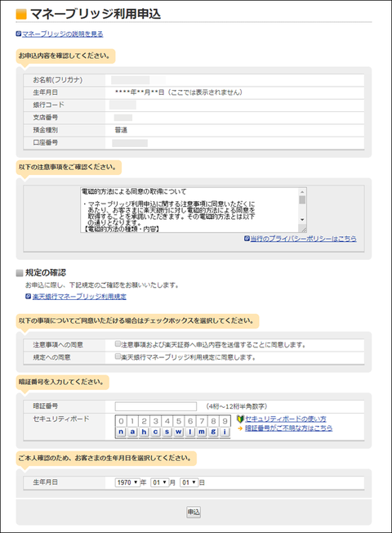Click the セキュリティボード row label
The image size is (392, 533).
pos(61,419)
